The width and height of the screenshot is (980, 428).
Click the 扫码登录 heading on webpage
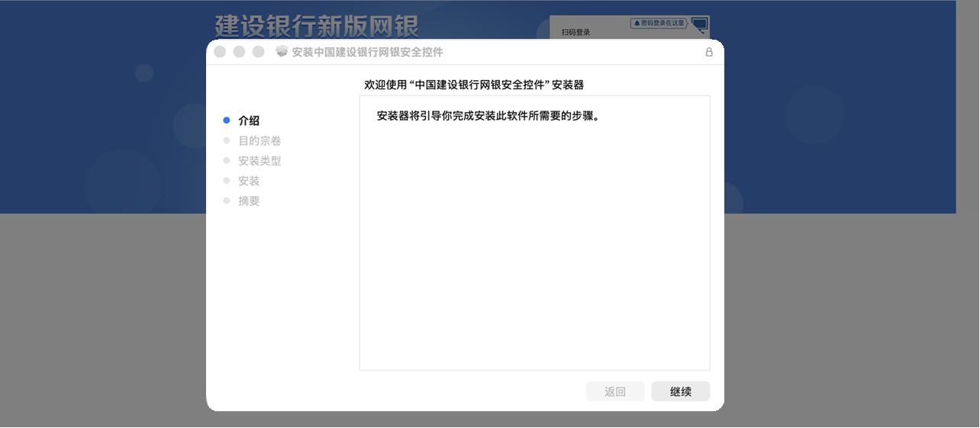point(575,32)
